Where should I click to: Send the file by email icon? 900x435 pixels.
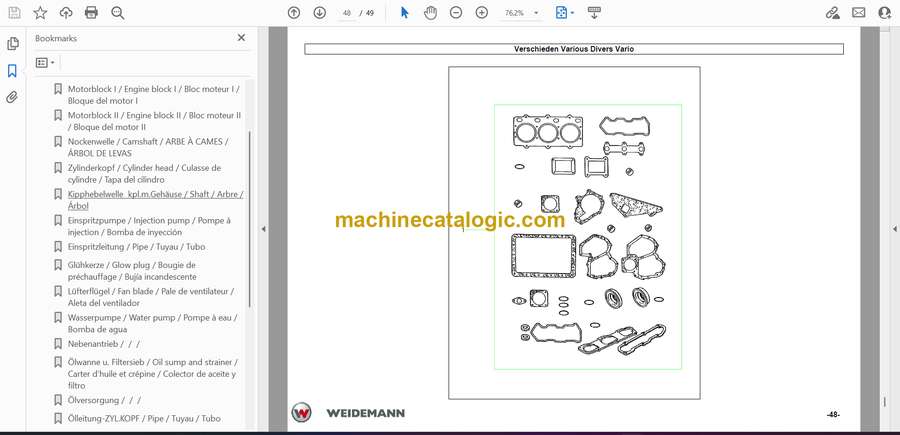coord(859,13)
